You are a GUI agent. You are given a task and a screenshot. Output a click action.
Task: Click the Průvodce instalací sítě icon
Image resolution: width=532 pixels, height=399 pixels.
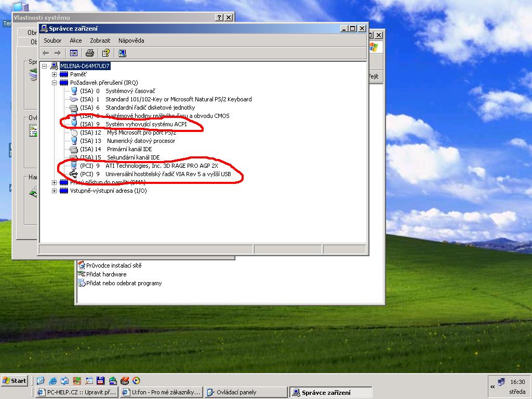tap(82, 265)
